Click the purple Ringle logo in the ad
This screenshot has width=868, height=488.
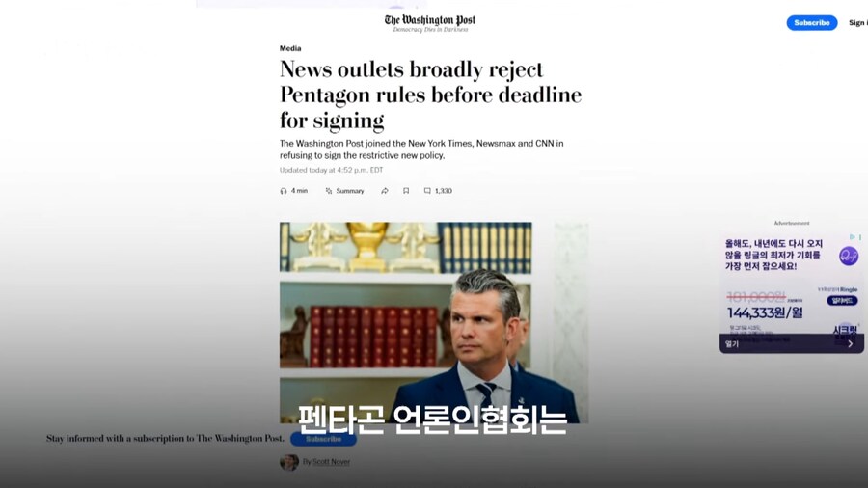point(848,257)
